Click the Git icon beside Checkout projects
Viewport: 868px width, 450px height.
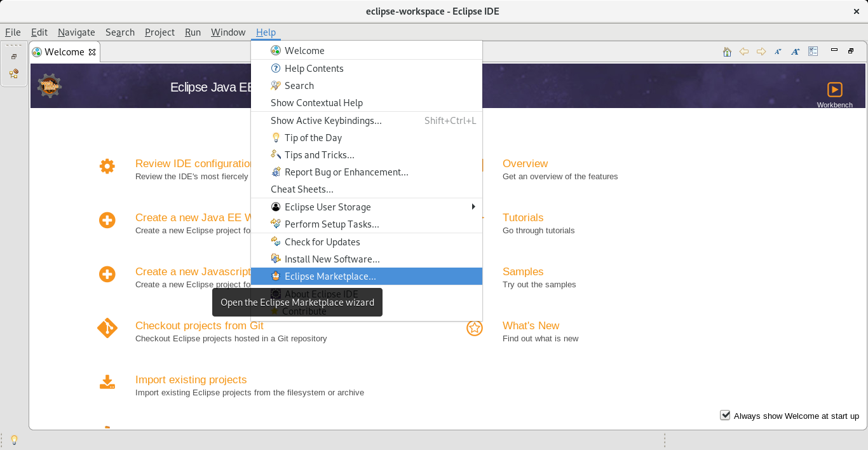[x=107, y=328]
